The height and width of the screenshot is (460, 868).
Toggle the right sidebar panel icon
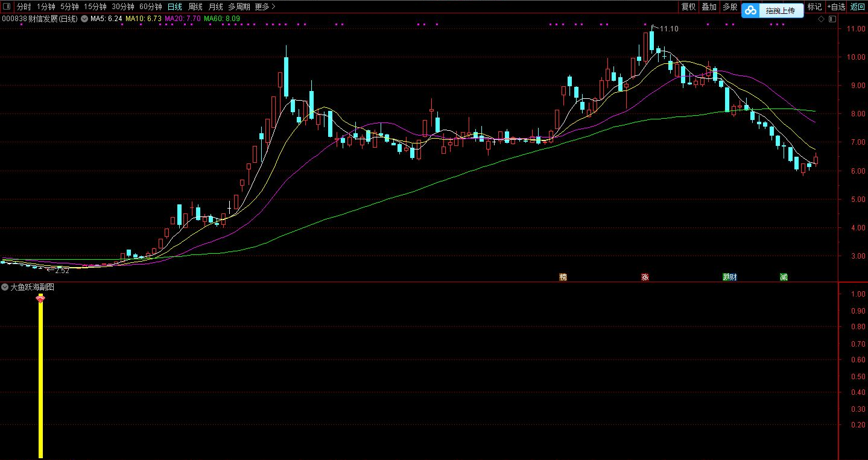[x=832, y=19]
